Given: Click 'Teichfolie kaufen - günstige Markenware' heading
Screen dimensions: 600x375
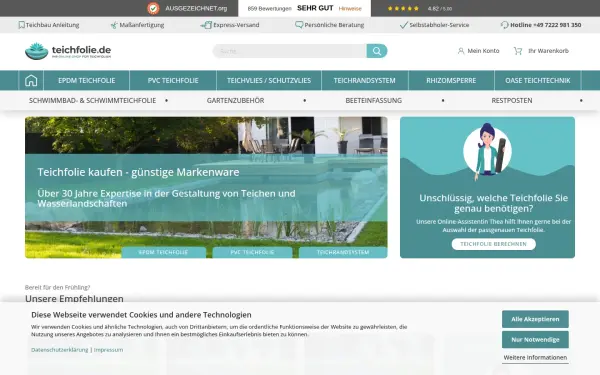Looking at the screenshot, I should point(138,172).
